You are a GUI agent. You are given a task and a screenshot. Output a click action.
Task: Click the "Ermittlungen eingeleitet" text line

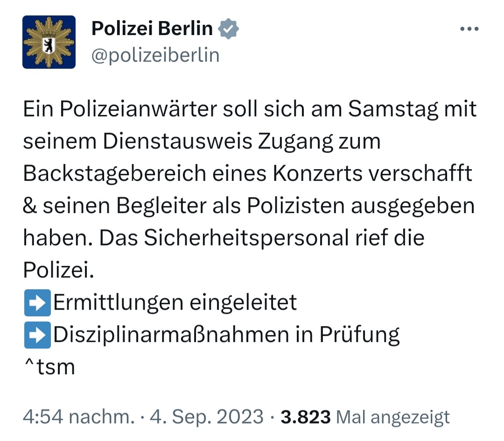click(175, 303)
